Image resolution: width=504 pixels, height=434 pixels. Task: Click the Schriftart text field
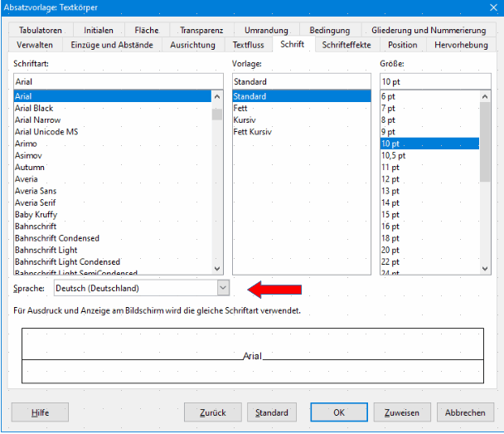(x=119, y=81)
